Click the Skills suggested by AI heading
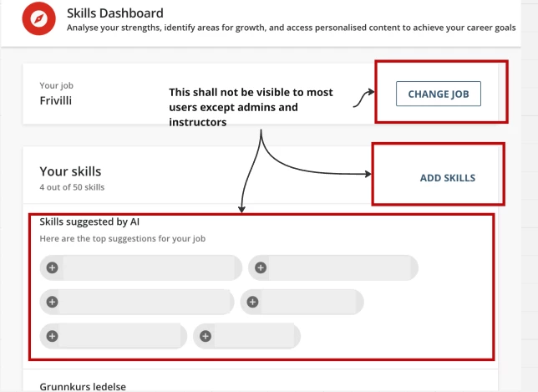The width and height of the screenshot is (538, 392). pos(89,222)
